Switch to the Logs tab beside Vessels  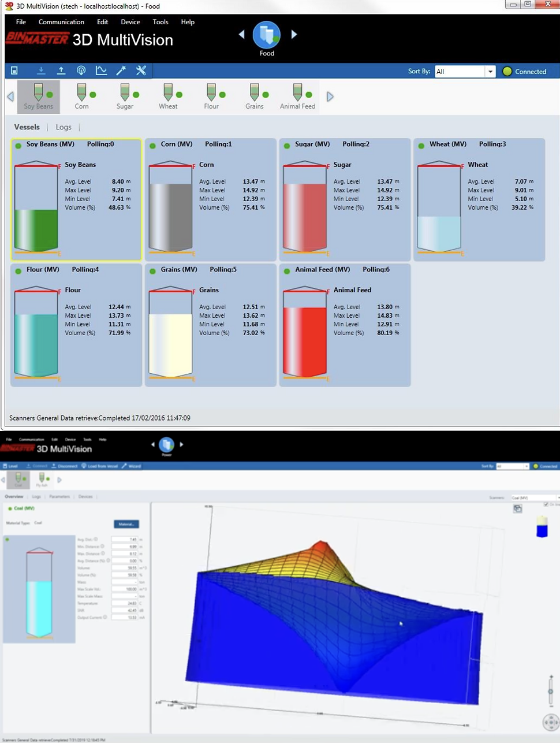tap(64, 127)
